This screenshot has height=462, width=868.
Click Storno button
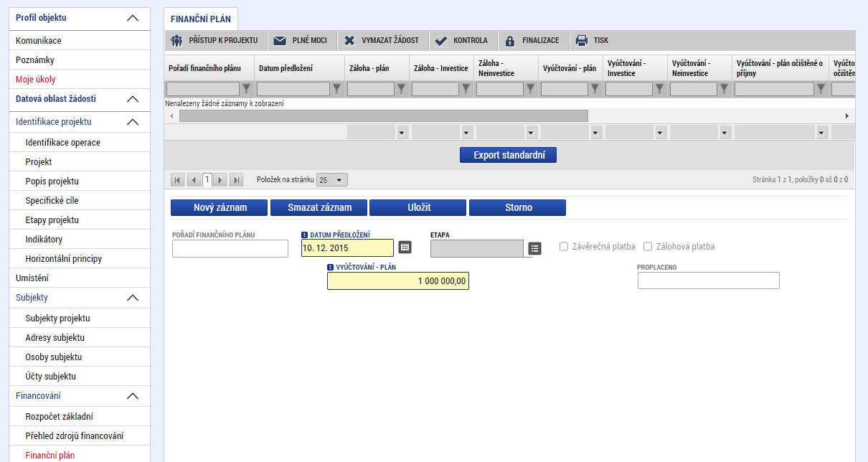(518, 207)
